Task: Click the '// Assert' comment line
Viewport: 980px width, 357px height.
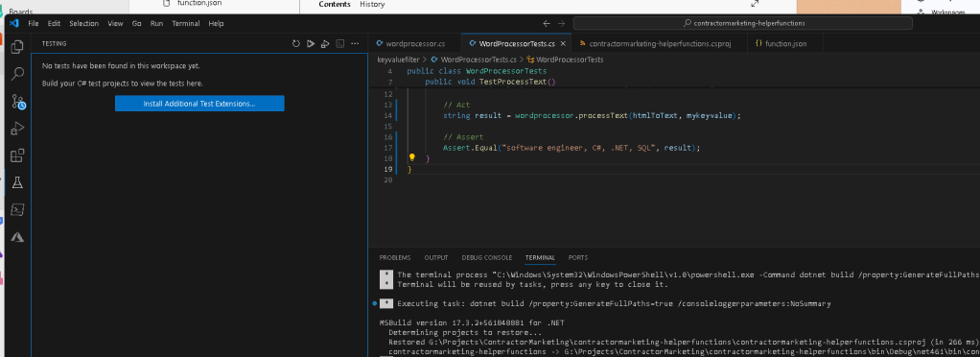Action: (463, 137)
